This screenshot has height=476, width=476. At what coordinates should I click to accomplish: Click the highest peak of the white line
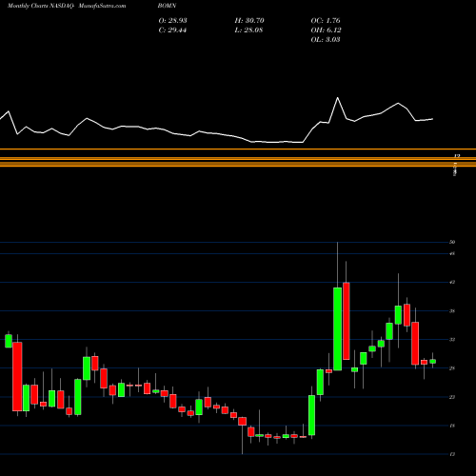pos(337,98)
